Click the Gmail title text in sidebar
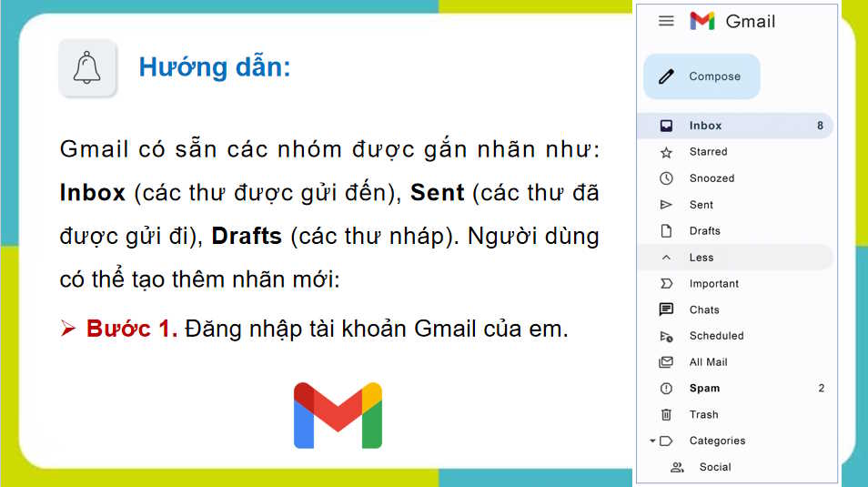The height and width of the screenshot is (487, 868). pyautogui.click(x=750, y=22)
